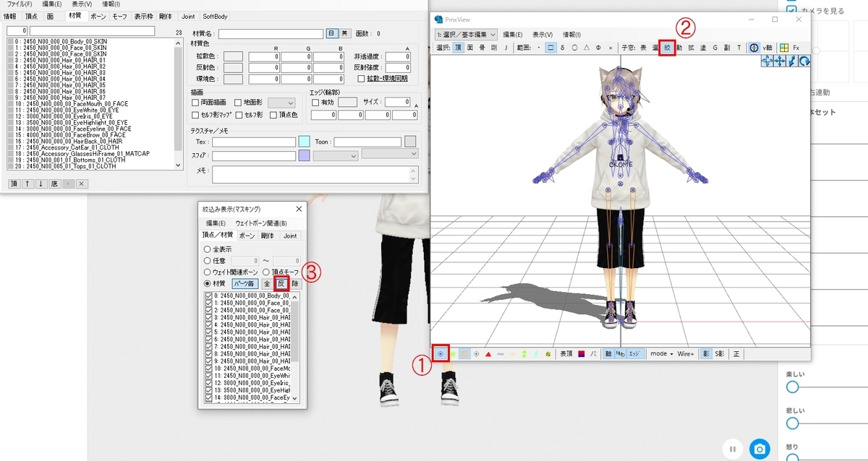Click the cyan Tex color swatch

(x=304, y=142)
